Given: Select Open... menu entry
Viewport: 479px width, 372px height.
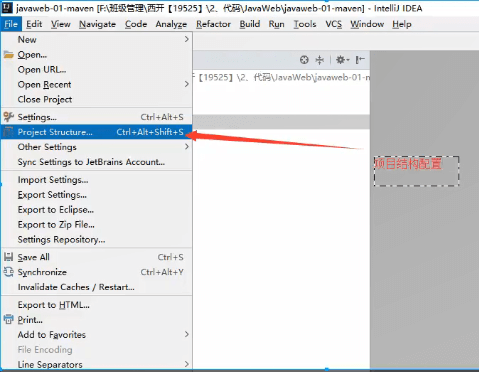Looking at the screenshot, I should 97,54.
